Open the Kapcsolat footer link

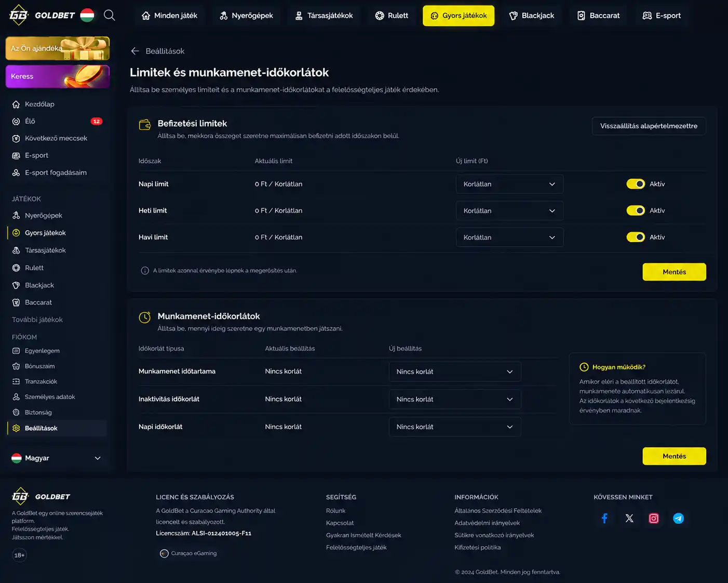[340, 523]
